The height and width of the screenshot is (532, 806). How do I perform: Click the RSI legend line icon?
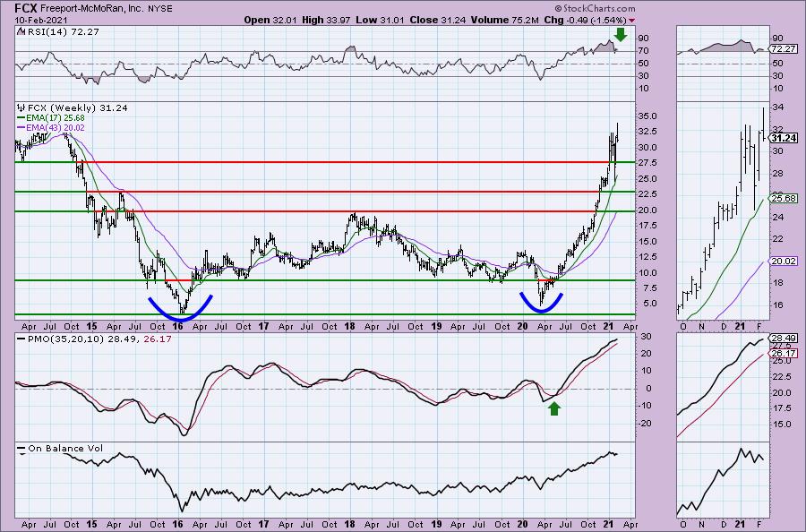pos(21,32)
